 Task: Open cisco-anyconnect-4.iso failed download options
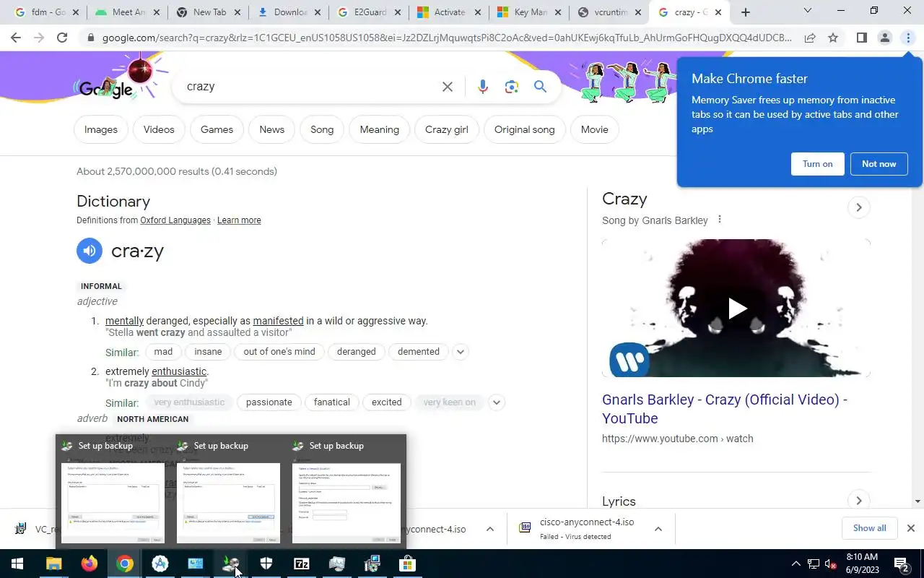pos(658,529)
